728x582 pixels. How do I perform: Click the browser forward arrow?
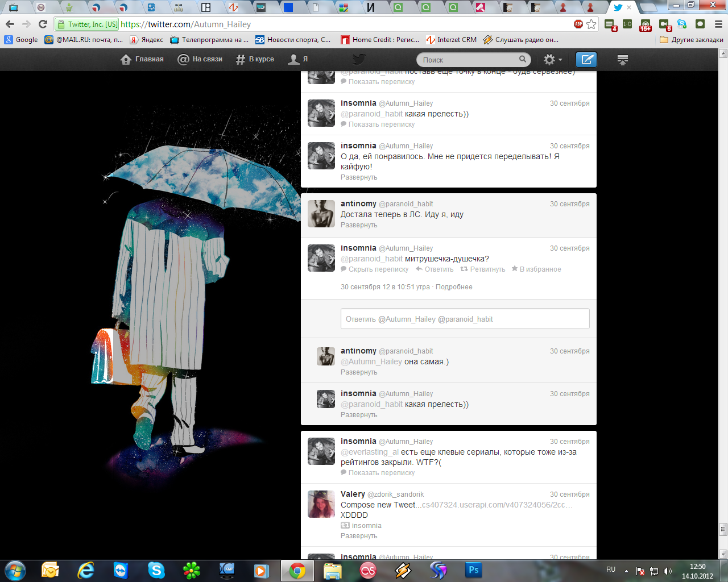tap(26, 24)
